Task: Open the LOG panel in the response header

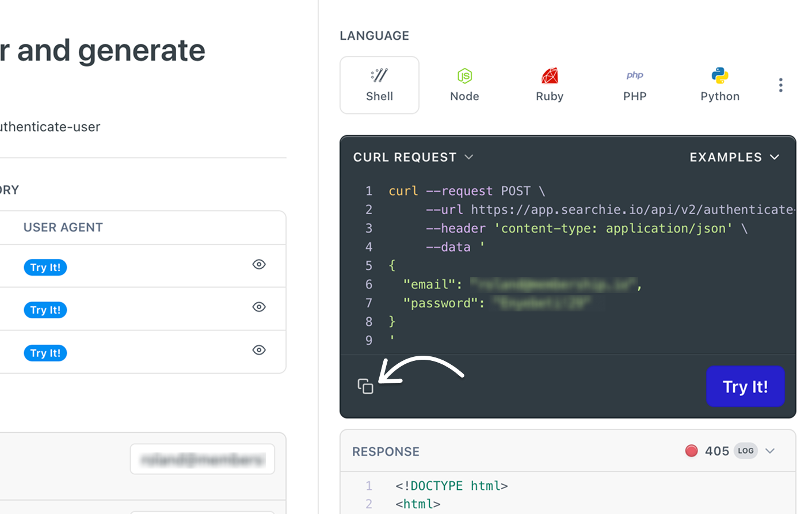Action: (745, 451)
